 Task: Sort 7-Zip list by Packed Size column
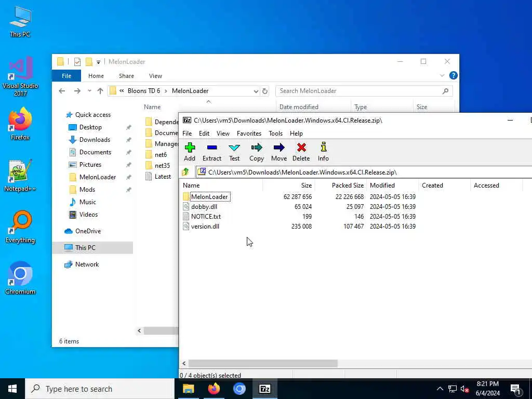pyautogui.click(x=348, y=185)
